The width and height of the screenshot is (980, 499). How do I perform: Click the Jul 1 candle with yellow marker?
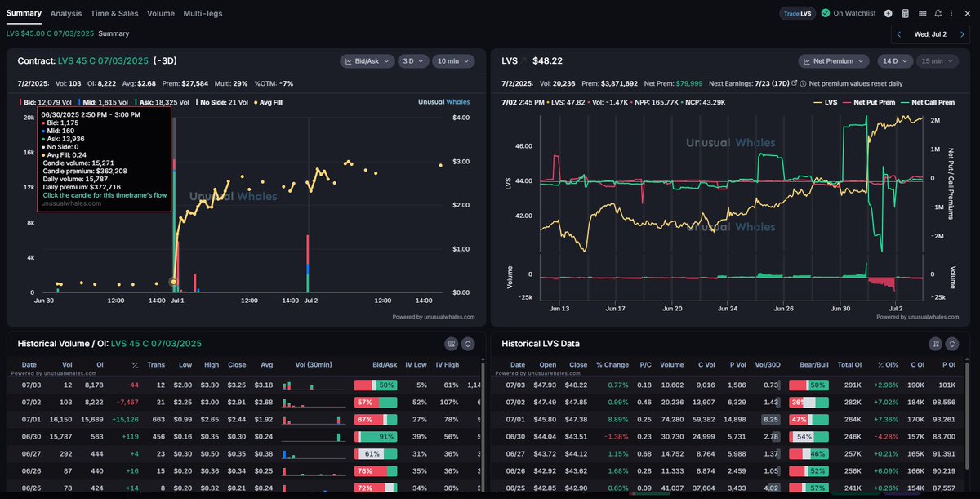tap(173, 282)
